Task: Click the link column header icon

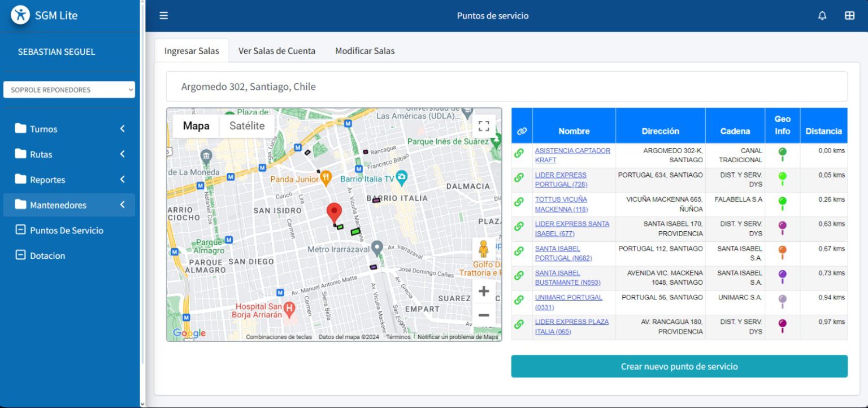Action: [x=522, y=131]
